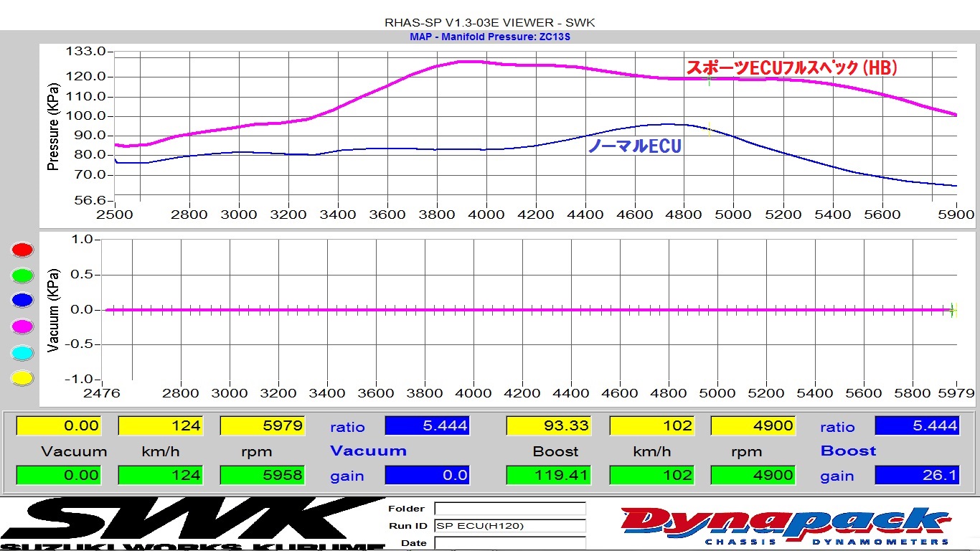Click the Vacuum gain value 0.0
Screen dimensions: 980x551
(x=427, y=475)
